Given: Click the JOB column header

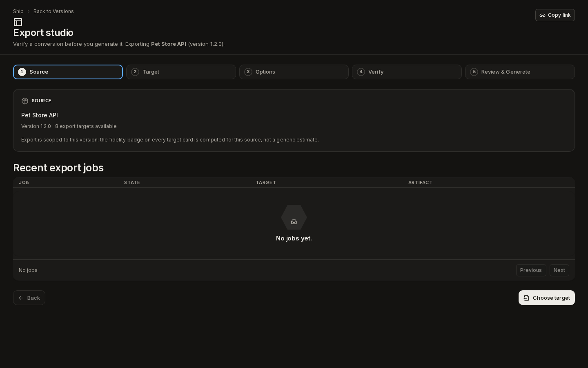Looking at the screenshot, I should point(24,182).
